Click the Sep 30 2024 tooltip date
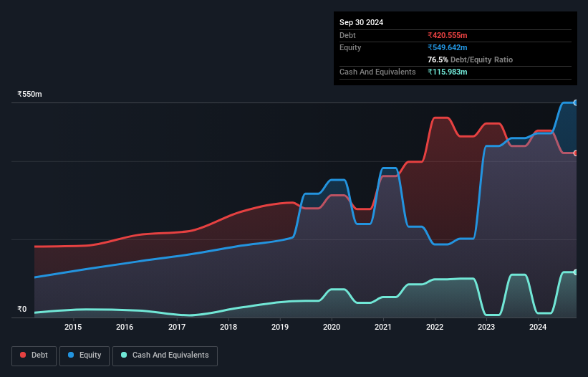The height and width of the screenshot is (377, 588). click(x=361, y=22)
